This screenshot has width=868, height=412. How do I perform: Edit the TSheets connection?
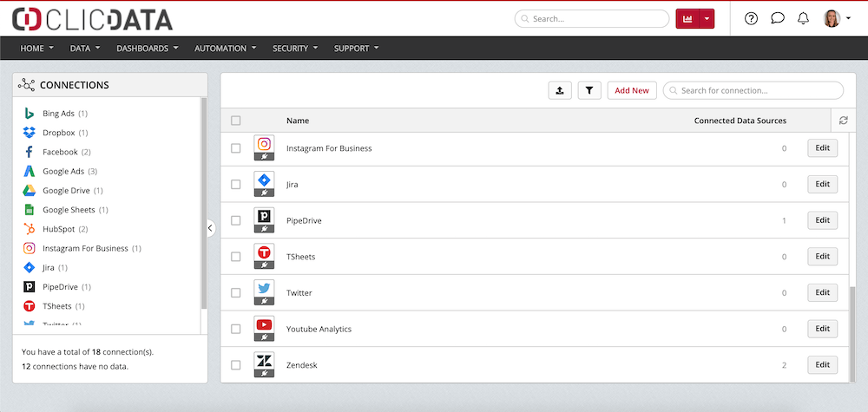[823, 257]
